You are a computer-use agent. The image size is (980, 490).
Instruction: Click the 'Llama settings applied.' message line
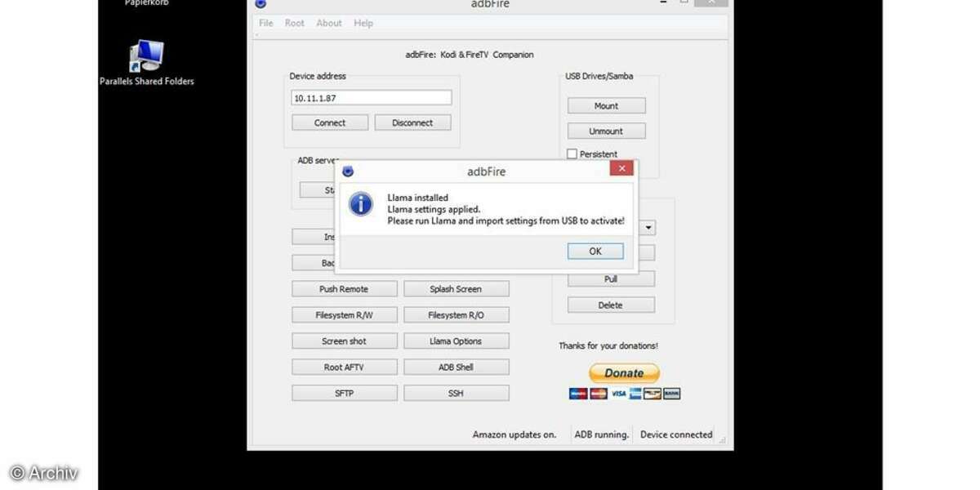click(x=434, y=209)
